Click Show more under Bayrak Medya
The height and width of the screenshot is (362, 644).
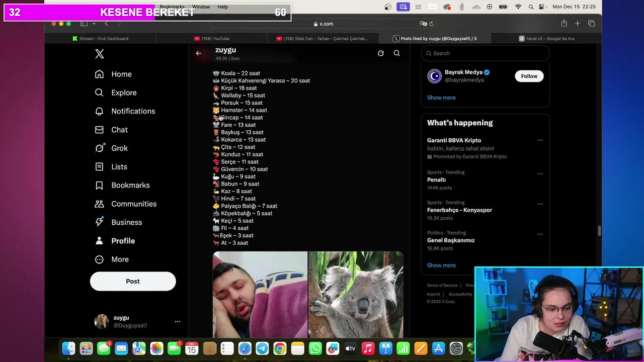click(441, 98)
